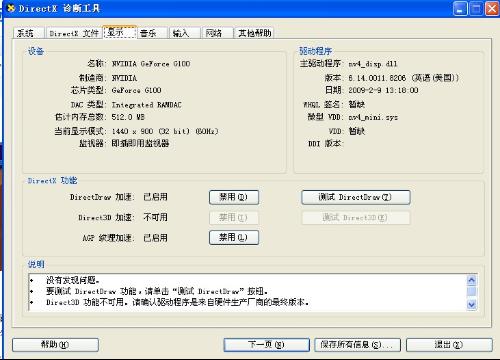The height and width of the screenshot is (360, 500).
Task: Go to next page with 下一页(N)
Action: 266,345
